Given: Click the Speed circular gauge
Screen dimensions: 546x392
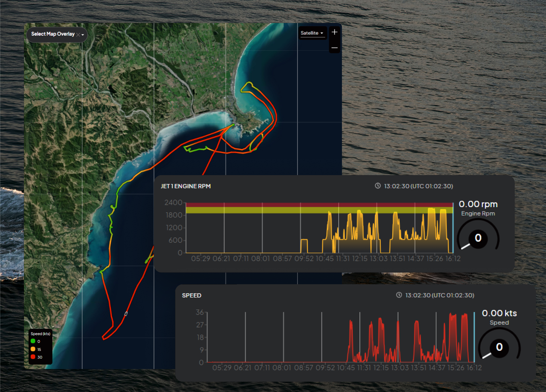Looking at the screenshot, I should click(x=499, y=348).
